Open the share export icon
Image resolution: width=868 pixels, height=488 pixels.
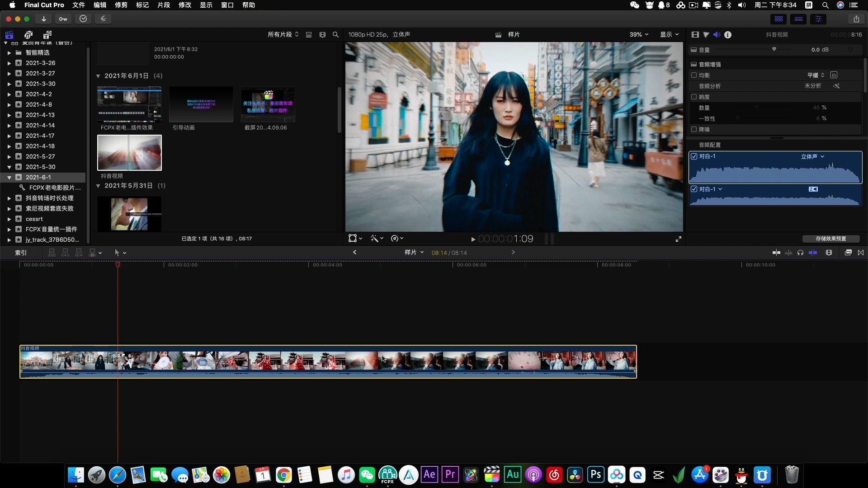[856, 19]
